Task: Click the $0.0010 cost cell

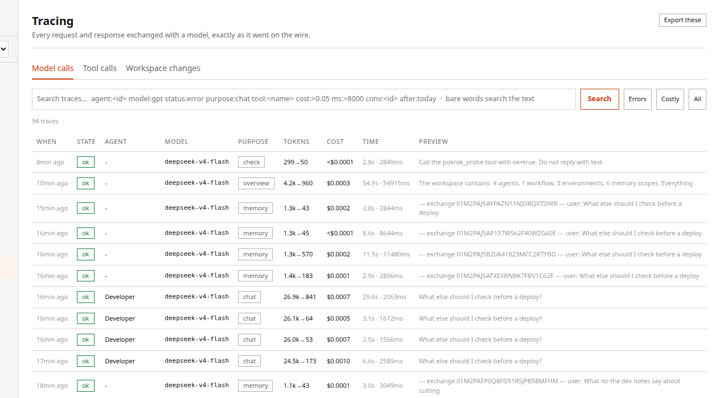Action: click(x=338, y=361)
